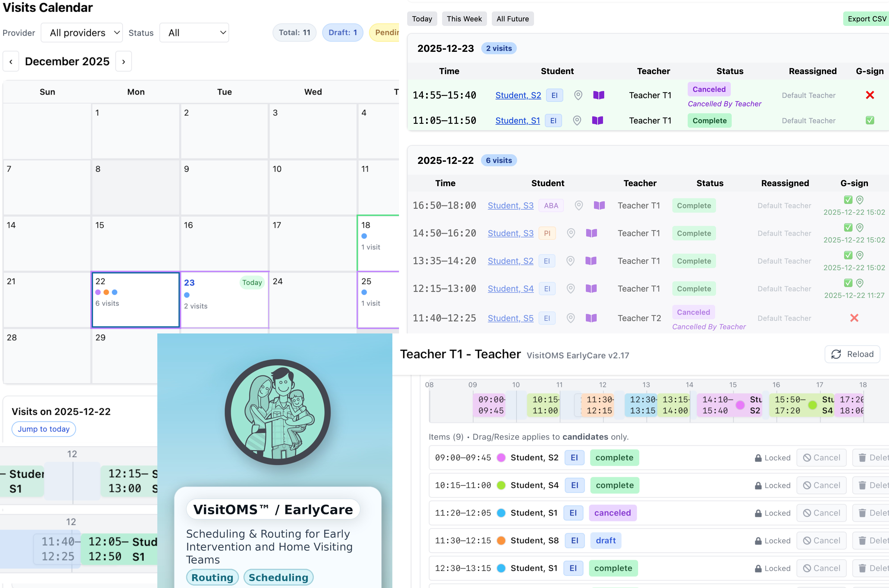Toggle the green G-sign checkmark on the 11:05 visit
Screen dimensions: 889x588
[x=870, y=120]
